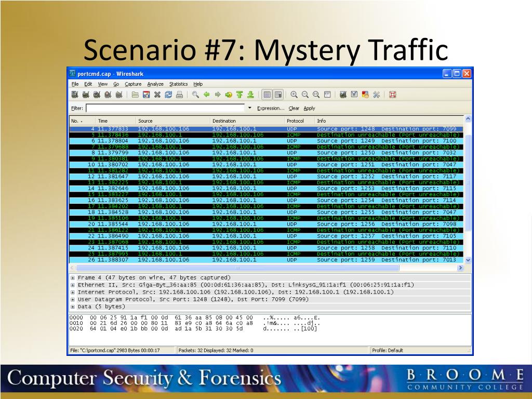This screenshot has height=399, width=532.
Task: Edit display filters icon
Action: (x=354, y=95)
